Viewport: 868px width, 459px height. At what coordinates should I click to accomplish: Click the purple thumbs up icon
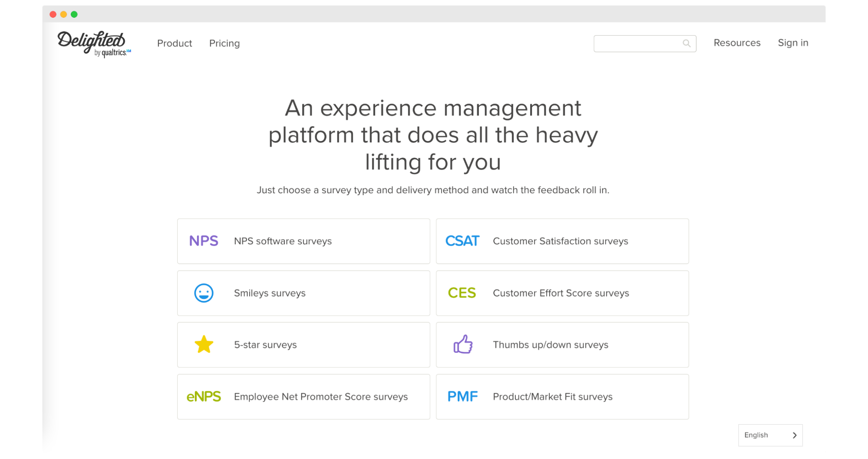463,344
